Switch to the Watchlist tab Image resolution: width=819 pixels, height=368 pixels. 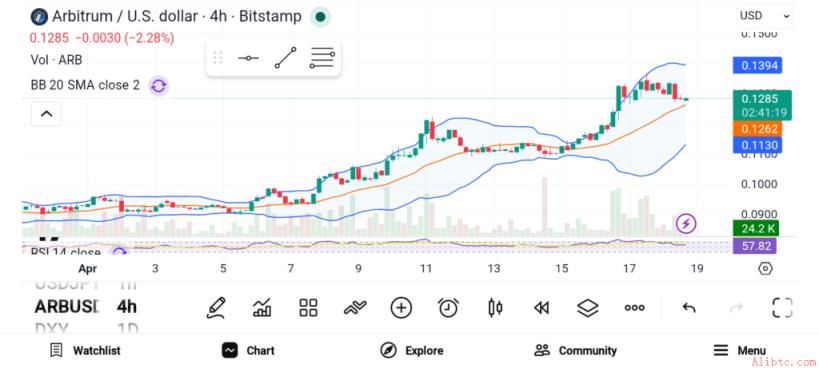pyautogui.click(x=85, y=350)
